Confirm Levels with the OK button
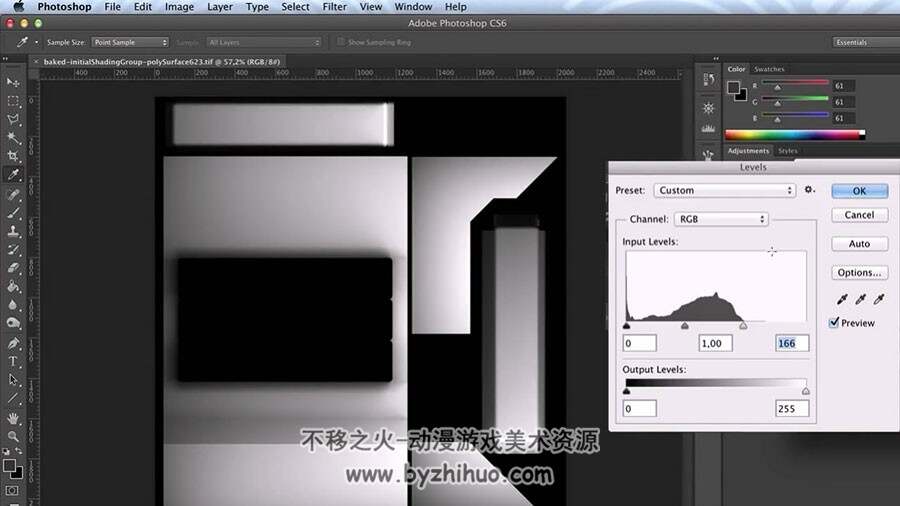Viewport: 900px width, 506px height. pos(859,191)
